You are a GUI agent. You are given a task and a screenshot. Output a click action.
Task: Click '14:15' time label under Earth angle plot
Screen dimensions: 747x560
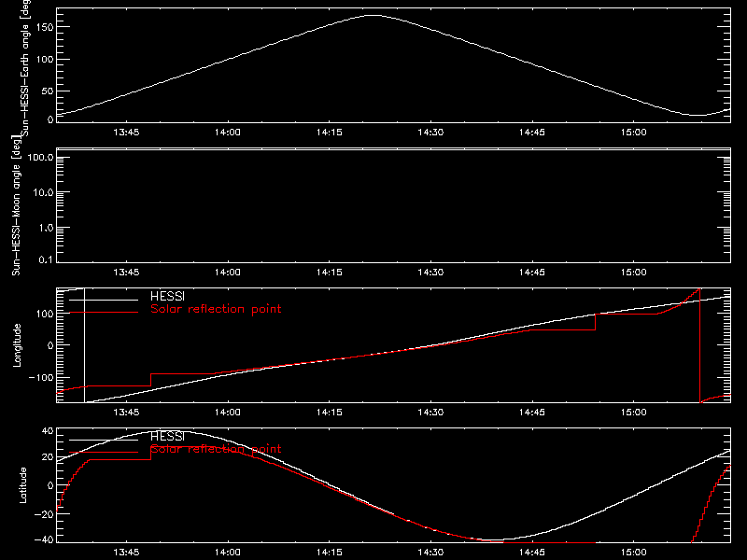[330, 133]
